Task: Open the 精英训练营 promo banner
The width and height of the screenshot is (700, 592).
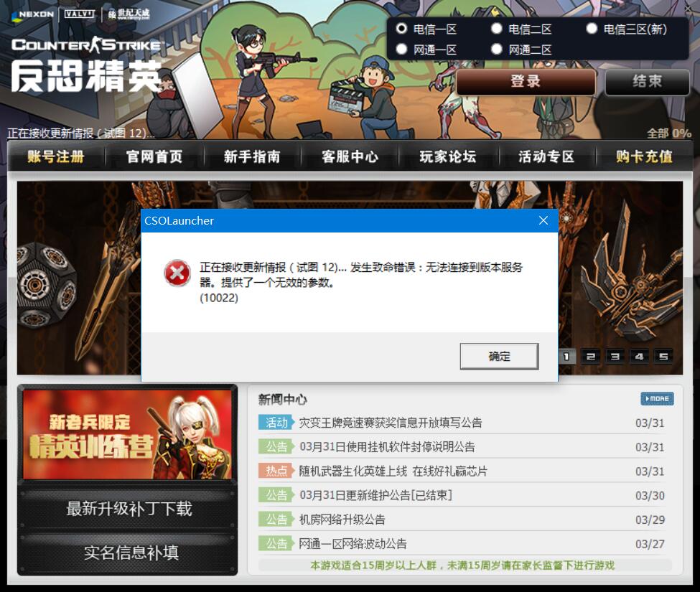Action: click(x=127, y=435)
